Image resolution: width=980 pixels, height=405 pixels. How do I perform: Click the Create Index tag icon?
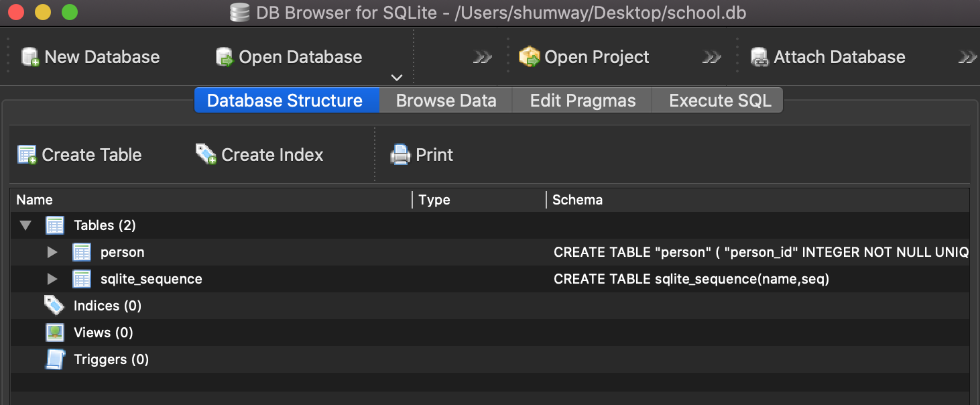[206, 155]
